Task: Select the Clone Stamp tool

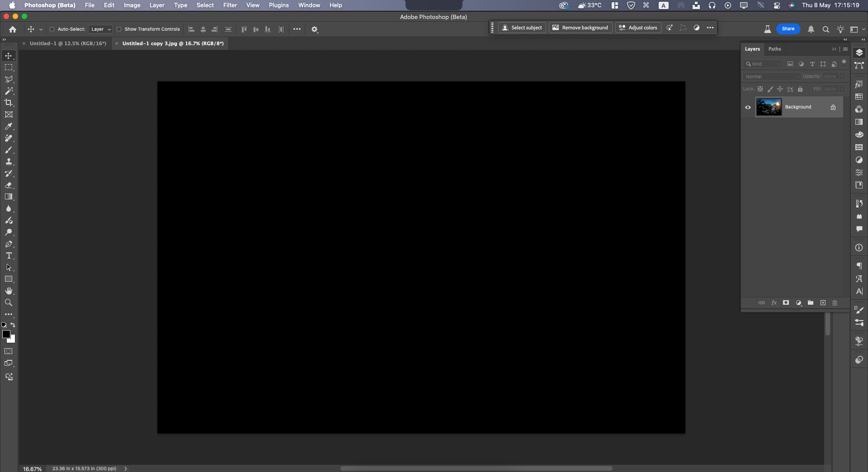Action: click(x=9, y=162)
